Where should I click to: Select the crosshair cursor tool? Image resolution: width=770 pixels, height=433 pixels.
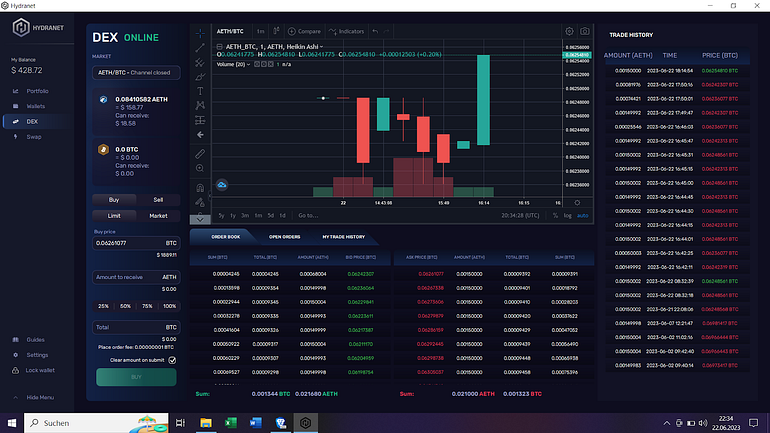tap(200, 33)
